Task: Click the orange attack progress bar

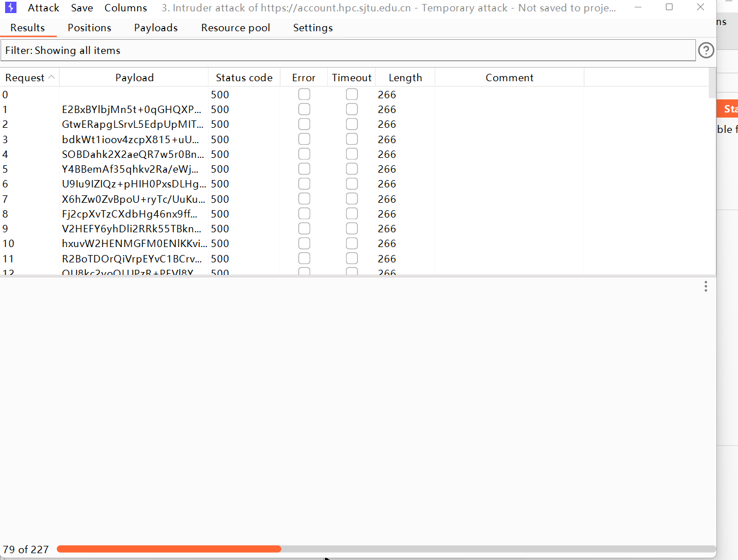Action: [169, 549]
